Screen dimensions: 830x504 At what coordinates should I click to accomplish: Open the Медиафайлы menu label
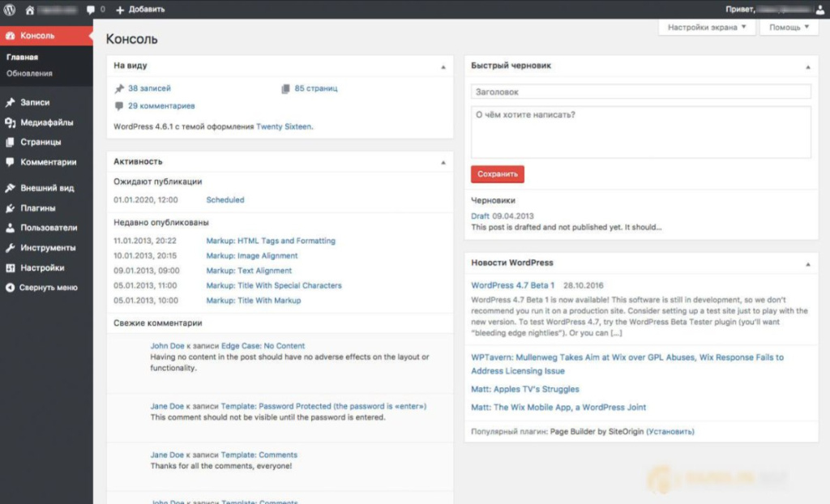pos(46,122)
